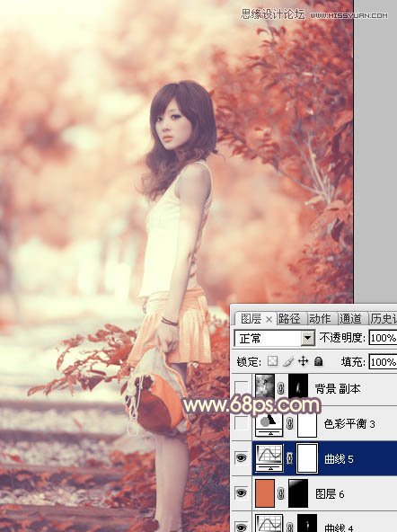This screenshot has width=397, height=532.
Task: Toggle lock transparent pixels icon
Action: 272,361
